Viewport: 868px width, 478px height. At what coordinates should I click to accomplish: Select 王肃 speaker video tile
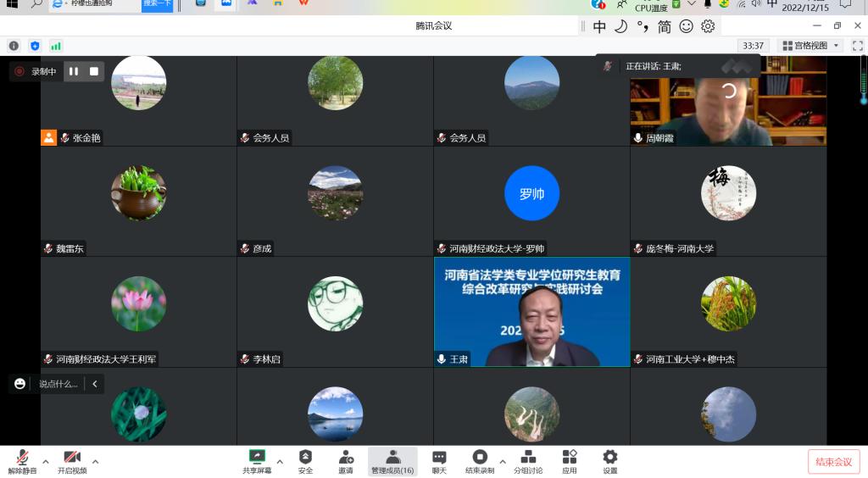point(531,312)
